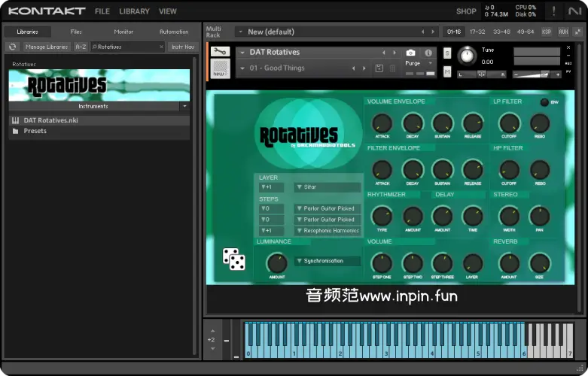
Task: Mute the instrument with M button
Action: click(x=447, y=71)
